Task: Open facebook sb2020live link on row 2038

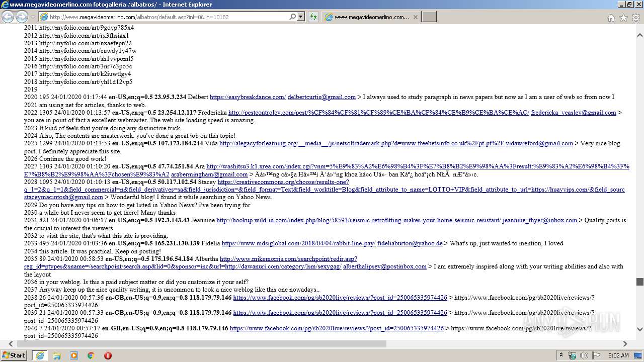Action: [340, 298]
